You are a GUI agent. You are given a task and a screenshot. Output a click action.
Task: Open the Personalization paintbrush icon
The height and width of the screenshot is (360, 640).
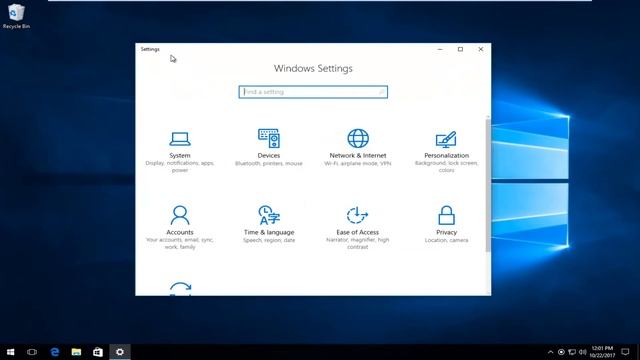446,139
